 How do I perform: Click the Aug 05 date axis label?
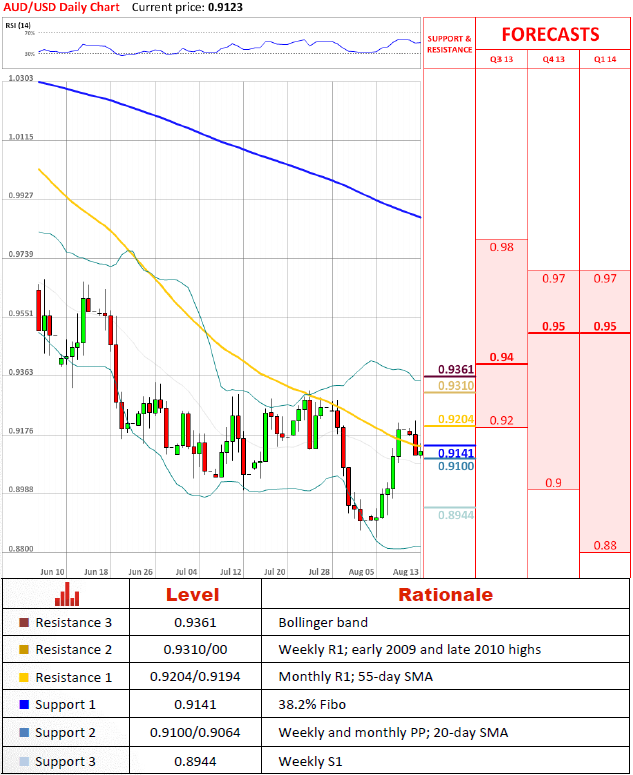tap(362, 572)
